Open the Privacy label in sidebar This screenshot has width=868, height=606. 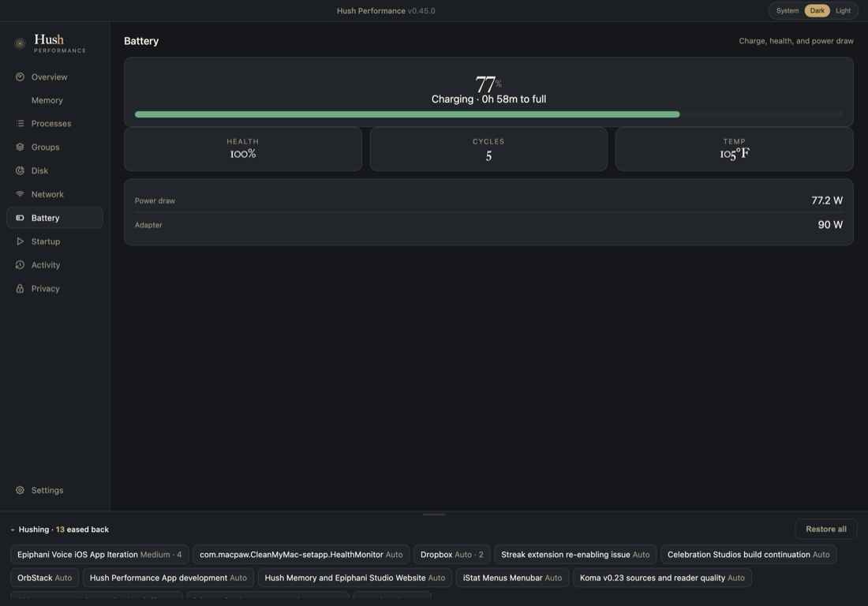pos(46,288)
